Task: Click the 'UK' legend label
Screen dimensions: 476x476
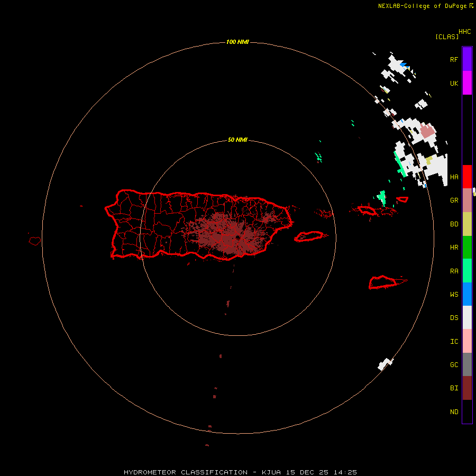Action: coord(454,83)
